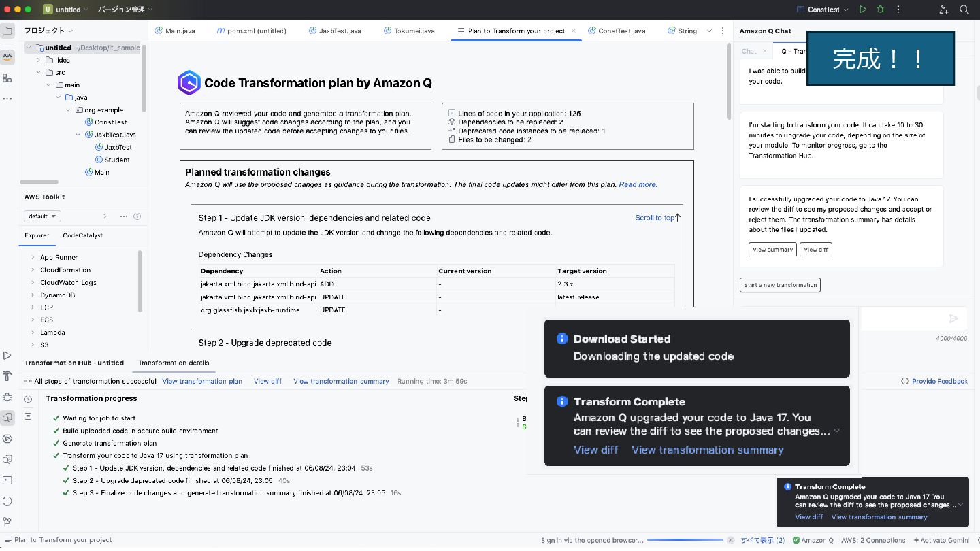This screenshot has height=551, width=980.
Task: Select the Transformation Hub - untitled tab
Action: point(73,363)
